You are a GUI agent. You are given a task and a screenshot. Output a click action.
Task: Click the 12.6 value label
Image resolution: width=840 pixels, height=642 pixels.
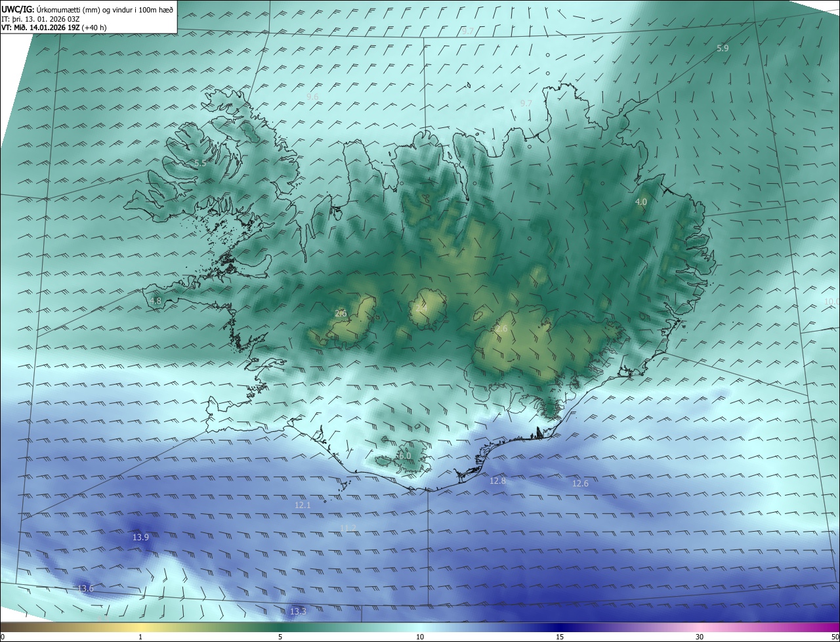point(580,483)
